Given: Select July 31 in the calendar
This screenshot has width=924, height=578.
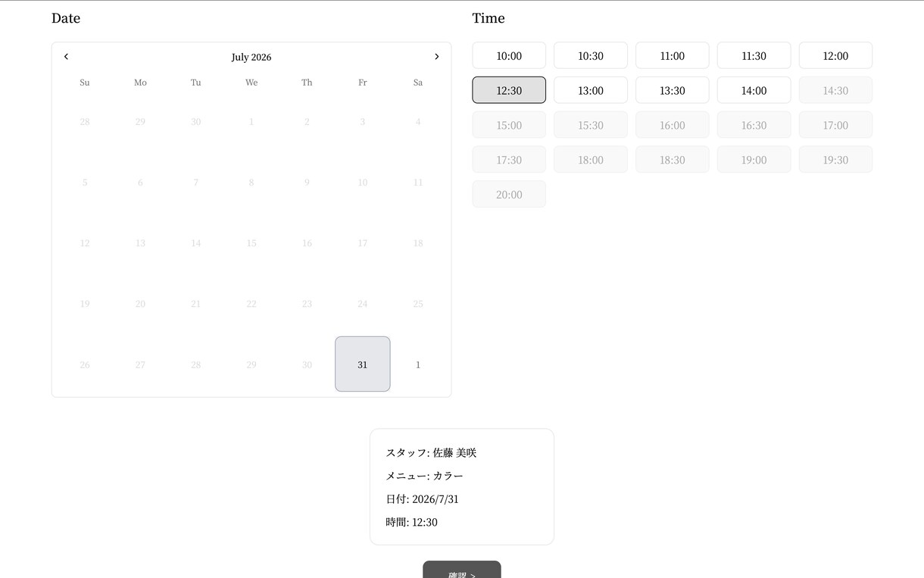Looking at the screenshot, I should 363,364.
